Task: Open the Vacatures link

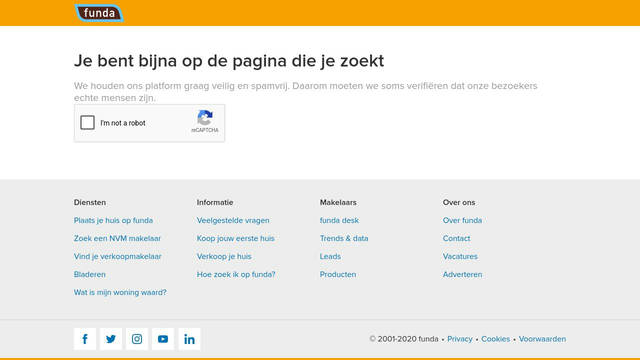Action: pyautogui.click(x=460, y=256)
